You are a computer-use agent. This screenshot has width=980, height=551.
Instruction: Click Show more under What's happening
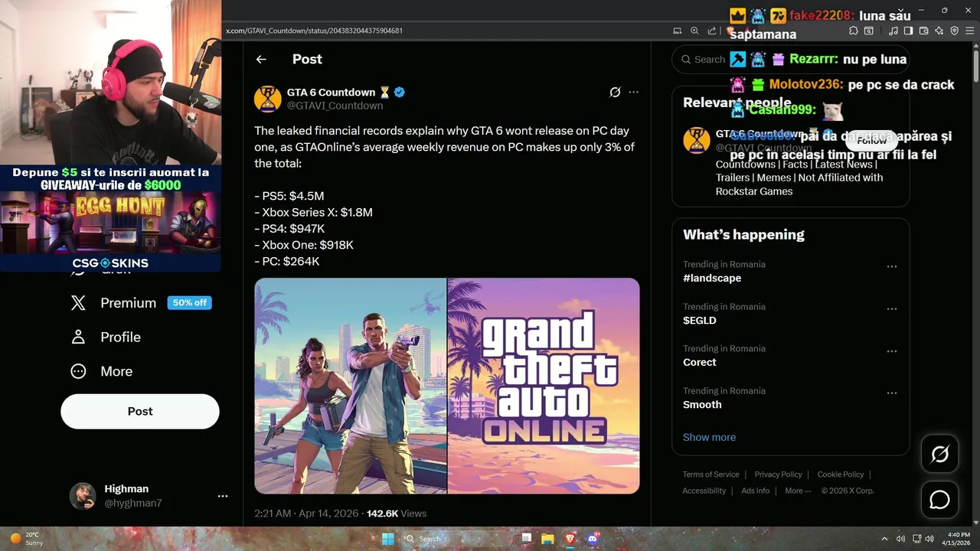pos(709,437)
